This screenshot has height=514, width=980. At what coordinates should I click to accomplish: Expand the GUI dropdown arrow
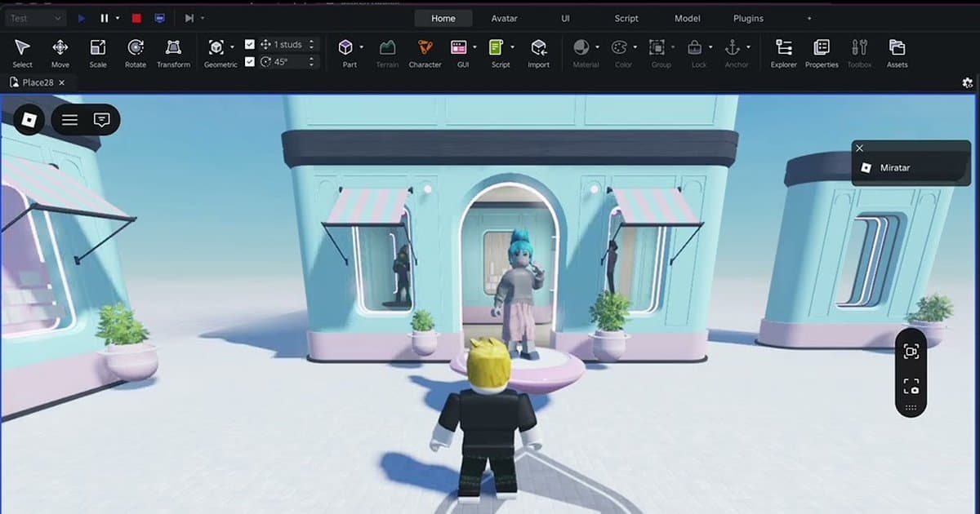click(474, 47)
